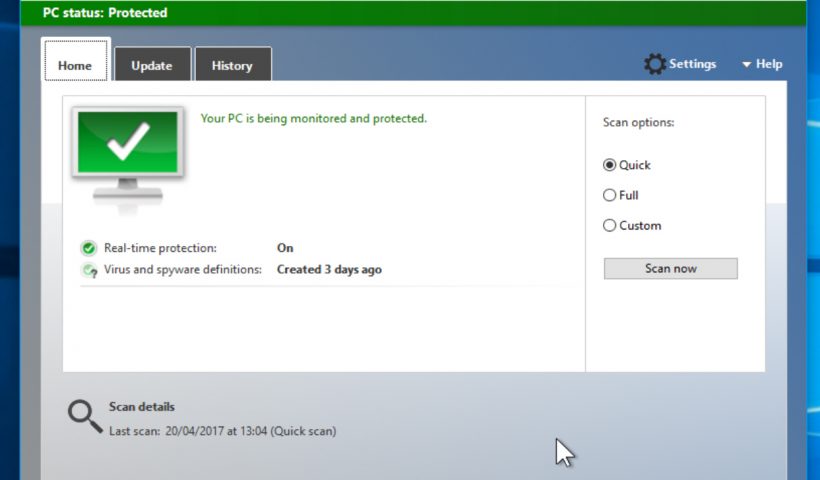The image size is (820, 480).
Task: Click the Virus and spyware definitions status icon
Action: [89, 270]
